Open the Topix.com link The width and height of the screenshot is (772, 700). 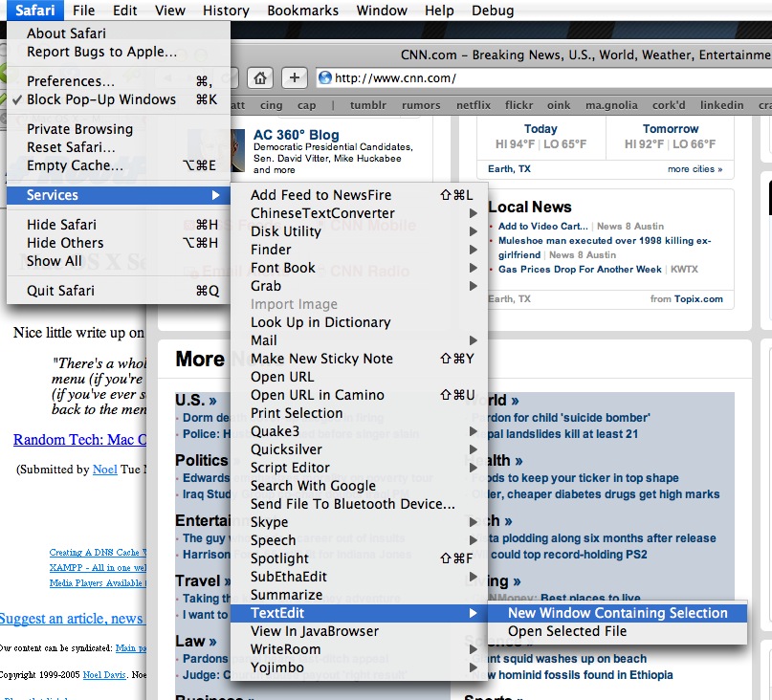click(x=698, y=298)
